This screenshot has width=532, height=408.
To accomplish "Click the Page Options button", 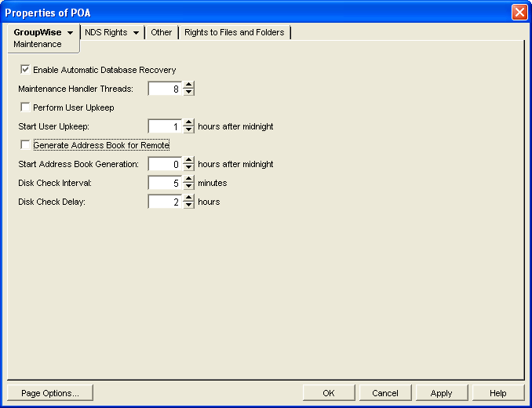I will coord(50,393).
